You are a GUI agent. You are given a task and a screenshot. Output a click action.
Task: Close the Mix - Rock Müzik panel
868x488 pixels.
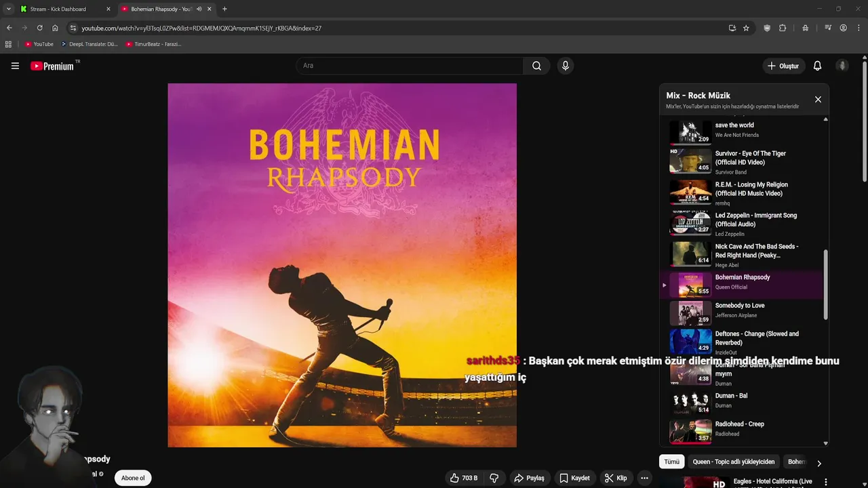[818, 100]
